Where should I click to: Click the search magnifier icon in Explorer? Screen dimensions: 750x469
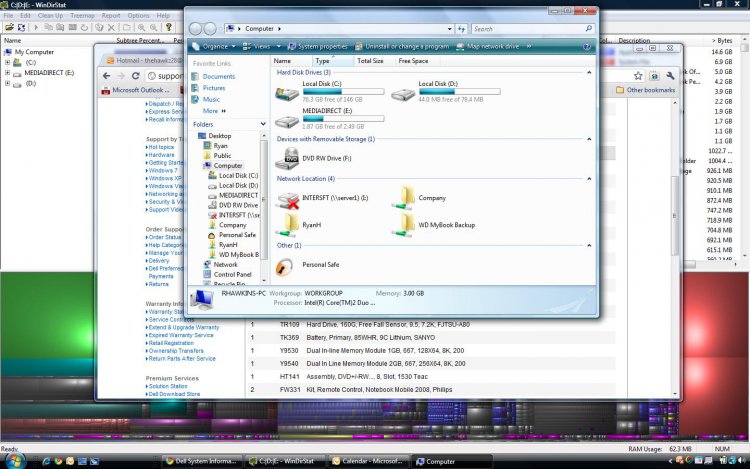pyautogui.click(x=588, y=29)
